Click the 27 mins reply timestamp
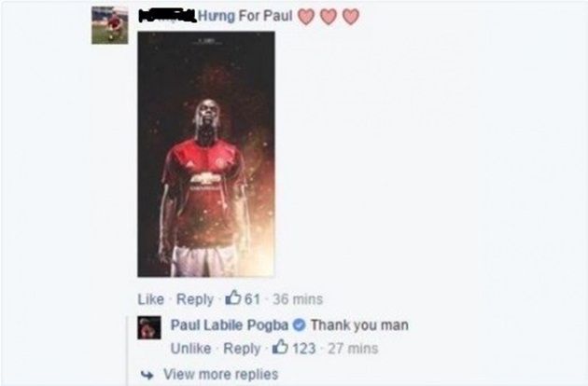Image resolution: width=588 pixels, height=386 pixels. click(x=353, y=348)
